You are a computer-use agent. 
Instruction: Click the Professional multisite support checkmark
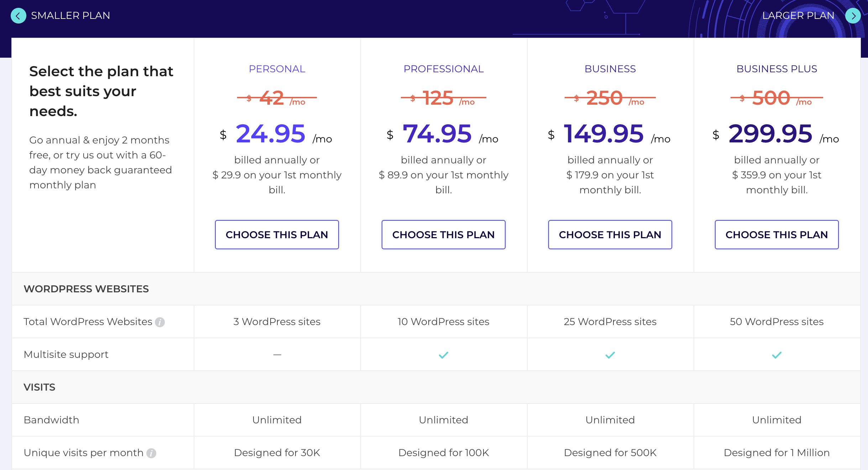click(444, 355)
